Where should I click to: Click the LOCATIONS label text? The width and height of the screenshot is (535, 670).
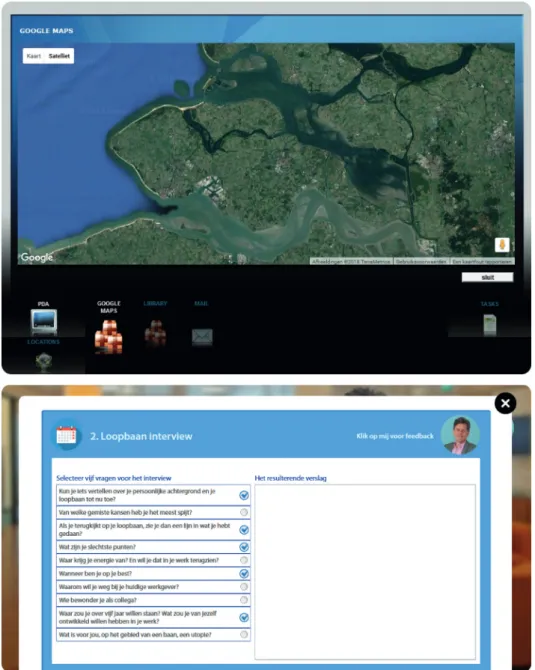click(x=44, y=342)
